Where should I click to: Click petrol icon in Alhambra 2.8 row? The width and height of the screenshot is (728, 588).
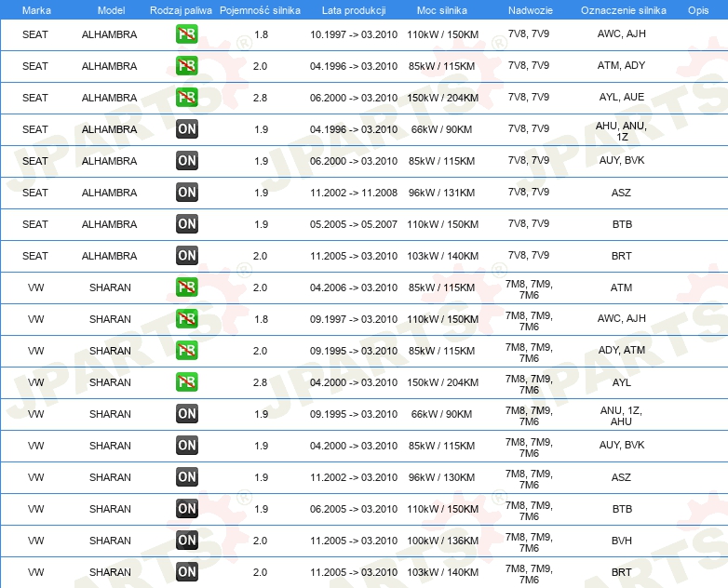point(186,98)
